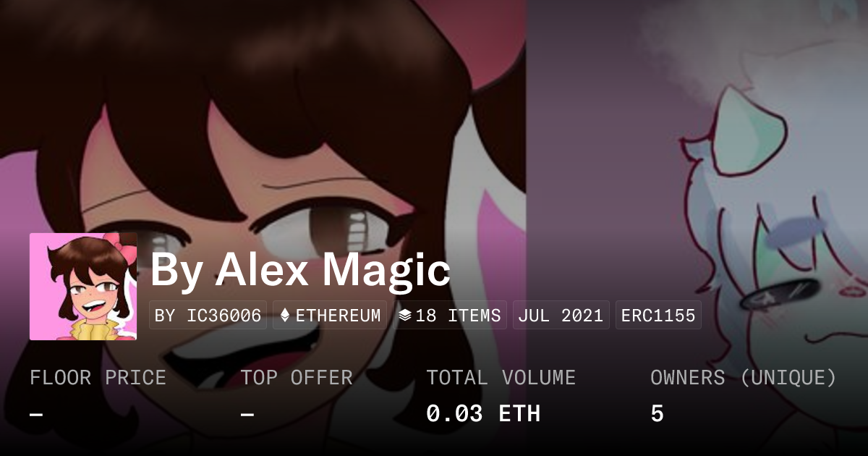Click the 18 ITEMS badge
The width and height of the screenshot is (868, 456).
pyautogui.click(x=450, y=316)
